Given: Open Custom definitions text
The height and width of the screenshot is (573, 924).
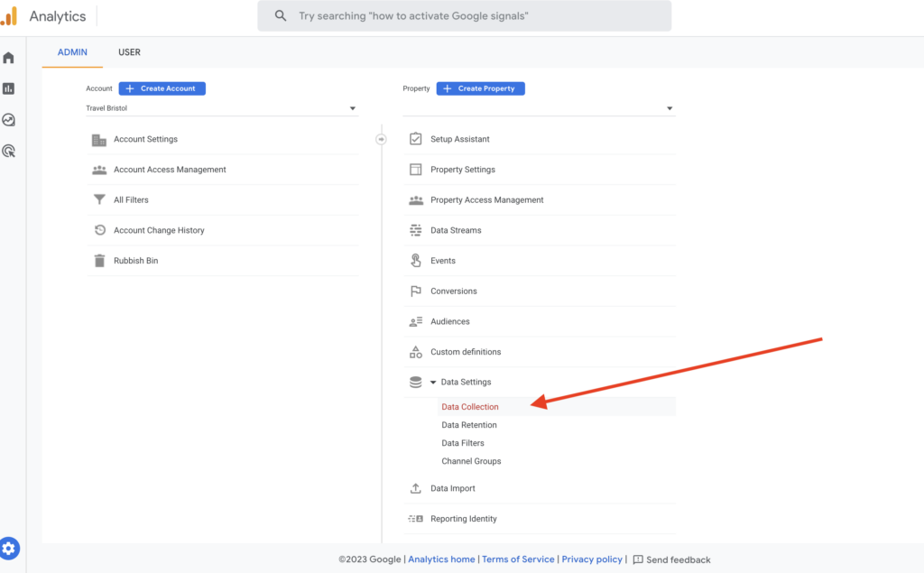Looking at the screenshot, I should click(x=466, y=352).
